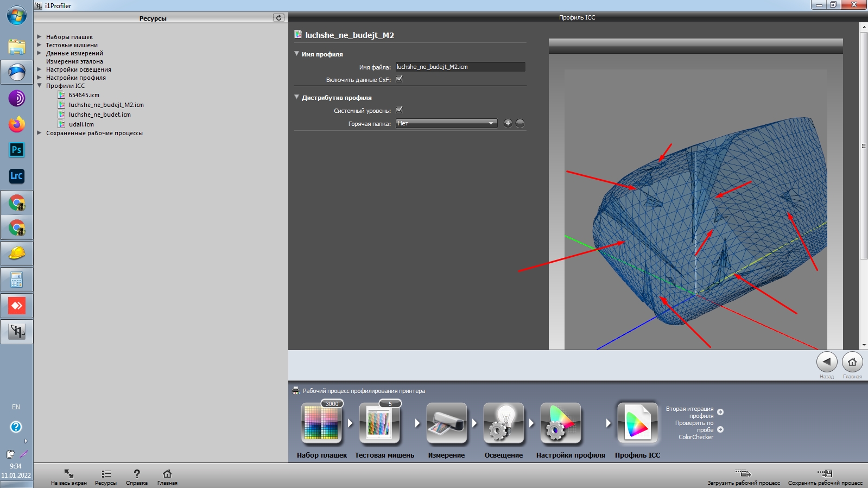Open the Тестовая мишень workflow step icon

[380, 423]
